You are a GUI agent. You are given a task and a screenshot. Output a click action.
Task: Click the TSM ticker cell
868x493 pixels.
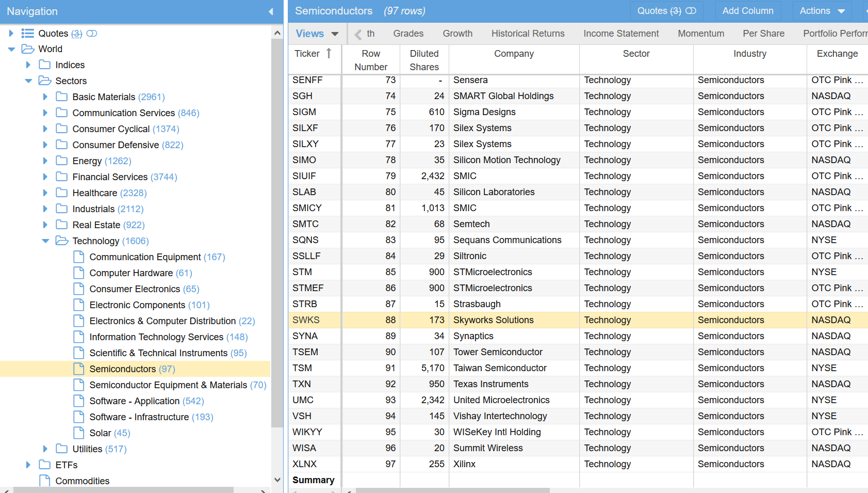315,368
